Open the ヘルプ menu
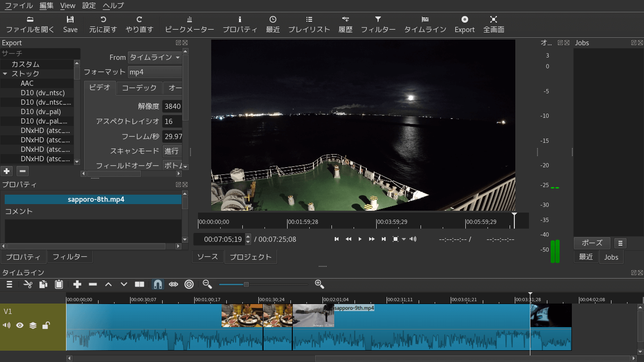Screen dimensions: 644x362 114,6
